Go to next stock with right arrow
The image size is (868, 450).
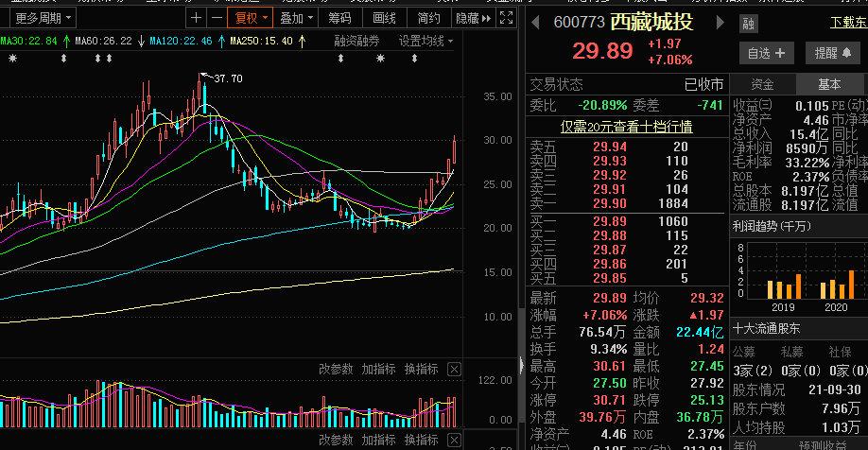coord(720,23)
